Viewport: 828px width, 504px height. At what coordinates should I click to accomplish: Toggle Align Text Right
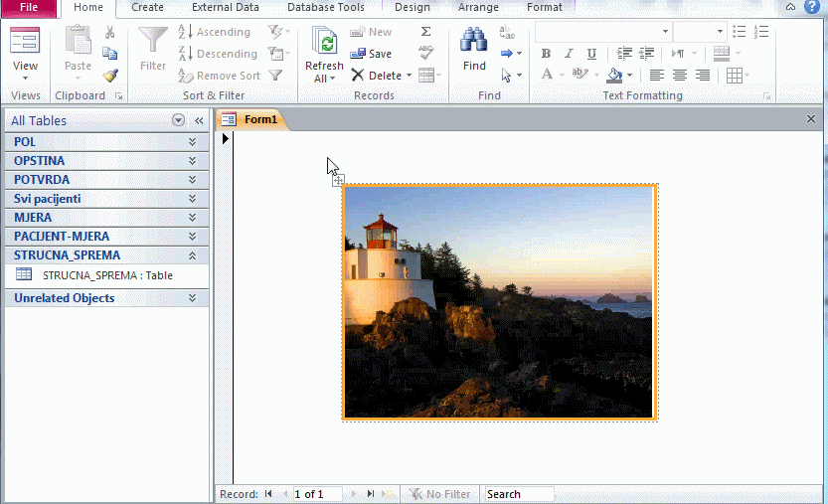(703, 76)
